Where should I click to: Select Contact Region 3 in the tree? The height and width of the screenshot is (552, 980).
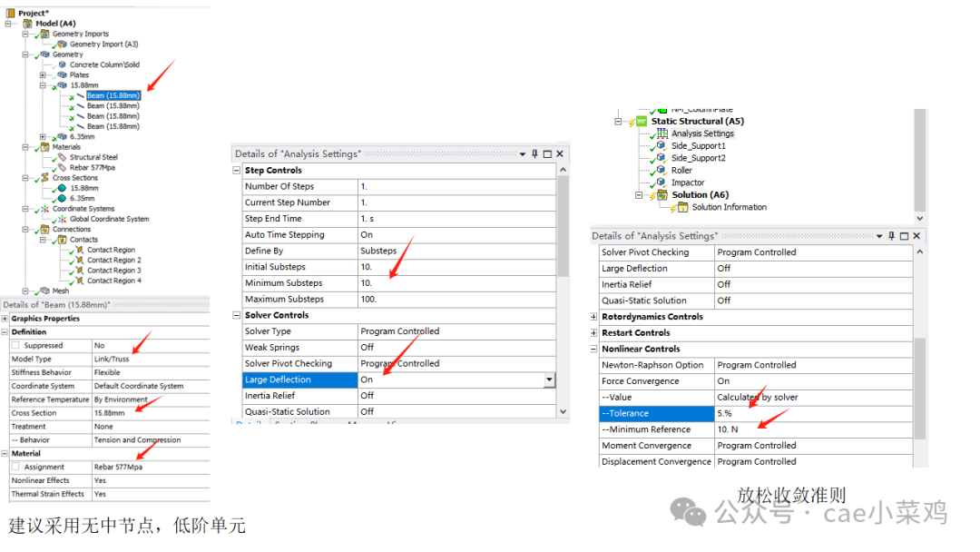pos(114,270)
